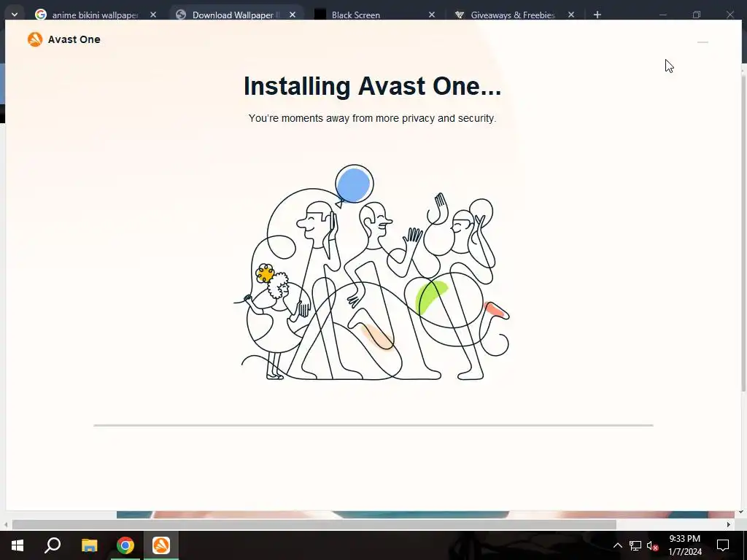Image resolution: width=747 pixels, height=560 pixels.
Task: Close the Download Wallpaper tab
Action: 293,15
